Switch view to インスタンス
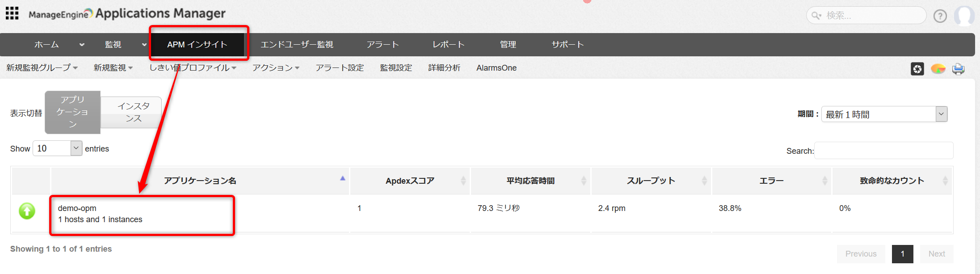 click(133, 112)
